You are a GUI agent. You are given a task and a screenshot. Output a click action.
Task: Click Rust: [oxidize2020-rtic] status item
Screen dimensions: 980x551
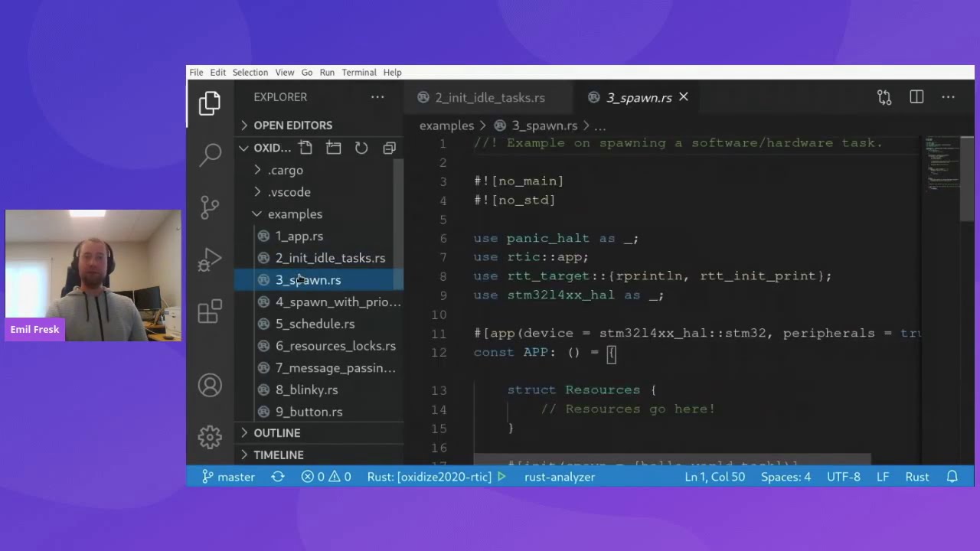(429, 477)
